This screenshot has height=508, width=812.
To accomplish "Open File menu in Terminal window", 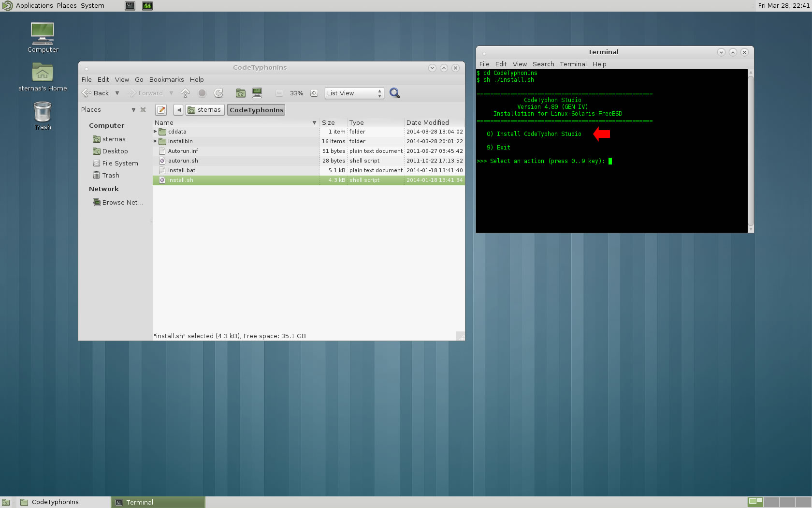I will coord(484,64).
